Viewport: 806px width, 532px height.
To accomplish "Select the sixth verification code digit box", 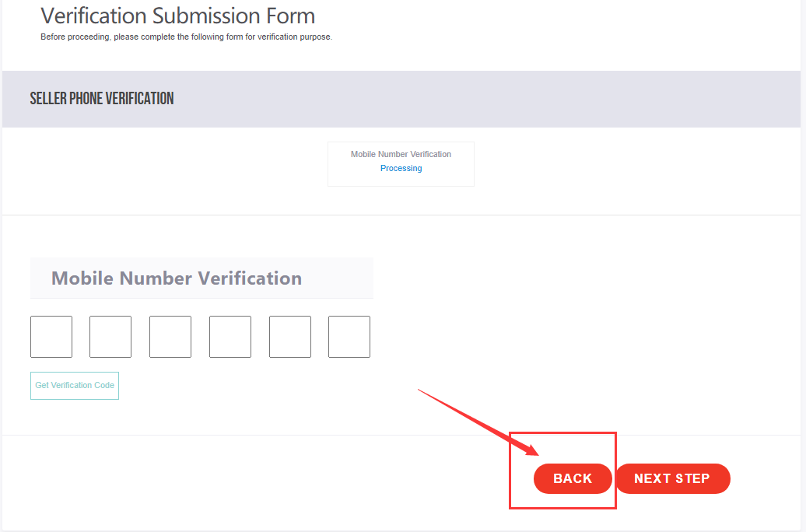I will point(349,337).
